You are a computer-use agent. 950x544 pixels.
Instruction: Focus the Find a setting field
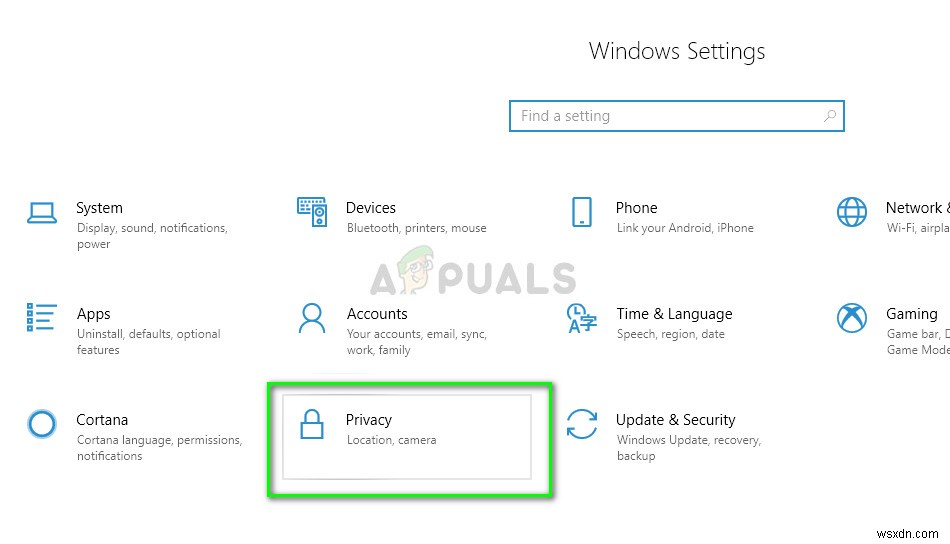(677, 116)
